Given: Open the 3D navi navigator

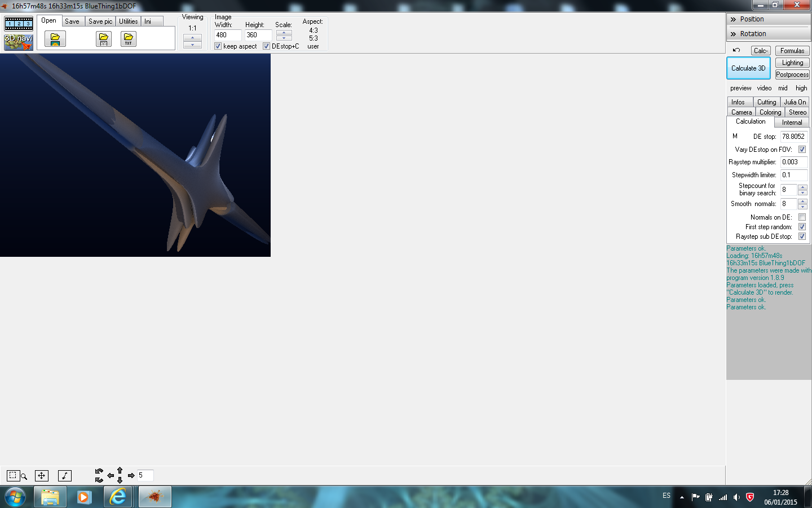Looking at the screenshot, I should click(19, 42).
